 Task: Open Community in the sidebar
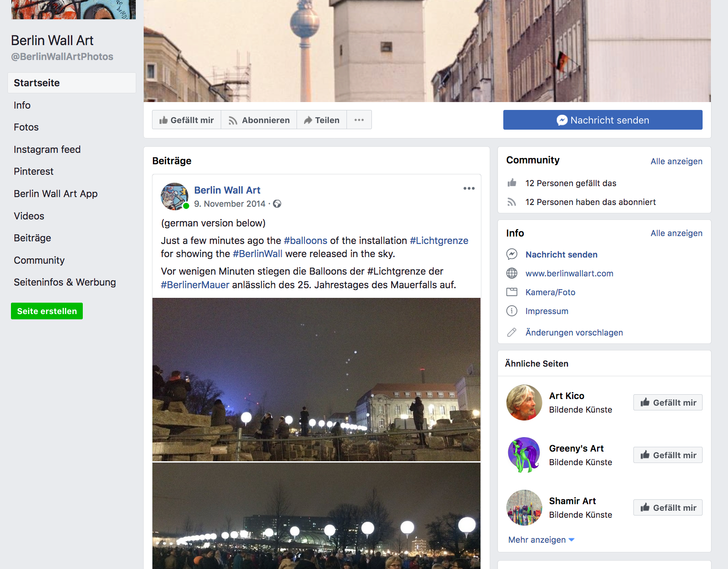click(39, 260)
